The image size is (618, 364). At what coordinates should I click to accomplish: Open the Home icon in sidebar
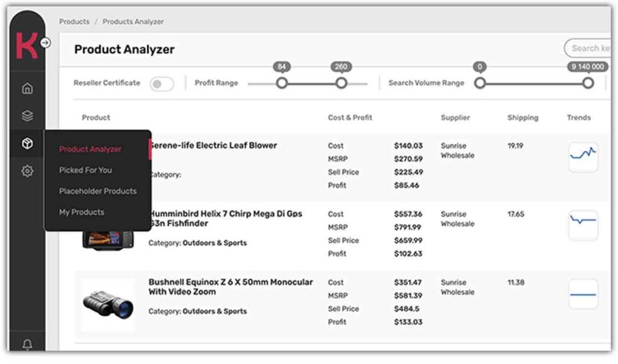[27, 89]
